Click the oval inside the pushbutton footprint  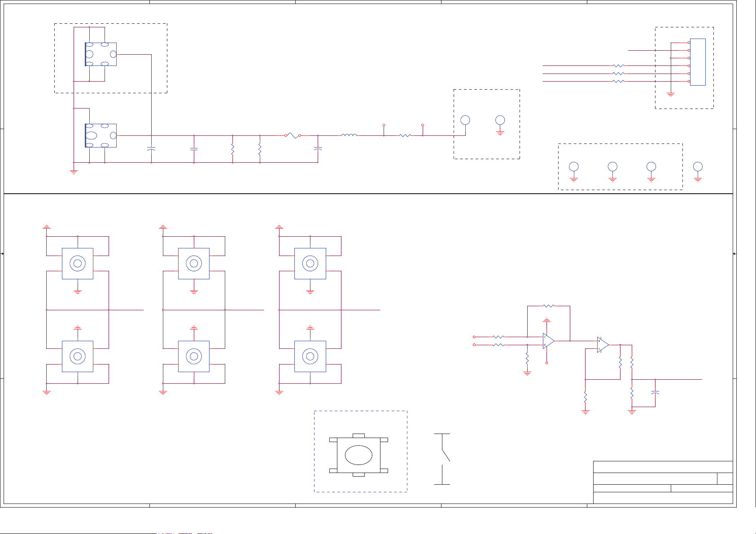(x=358, y=455)
